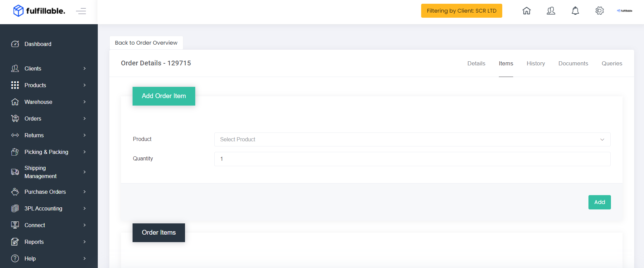Expand the Warehouse menu chevron
The width and height of the screenshot is (644, 268).
click(85, 102)
